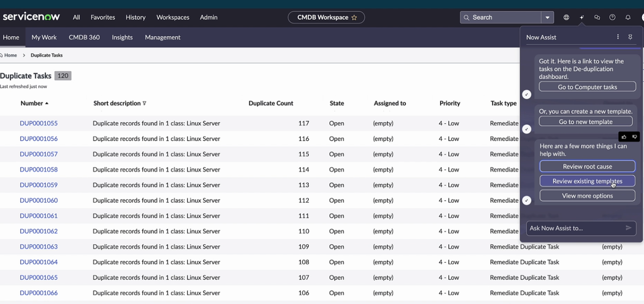Screen dimensions: 644x304
Task: Pin the Now Assist panel
Action: click(631, 37)
